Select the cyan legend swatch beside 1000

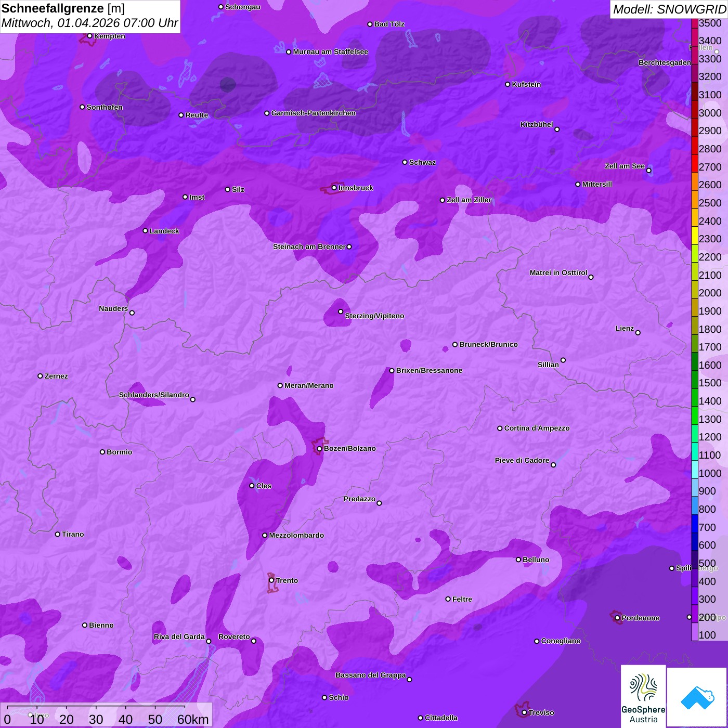[694, 470]
